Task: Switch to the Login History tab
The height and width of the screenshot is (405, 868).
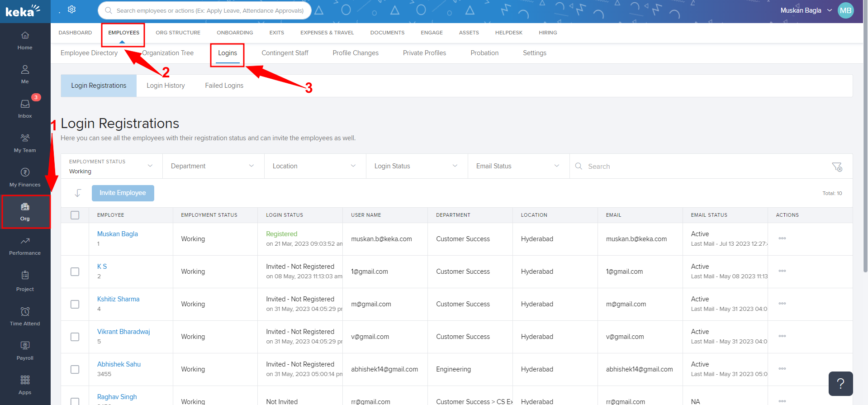Action: [166, 86]
